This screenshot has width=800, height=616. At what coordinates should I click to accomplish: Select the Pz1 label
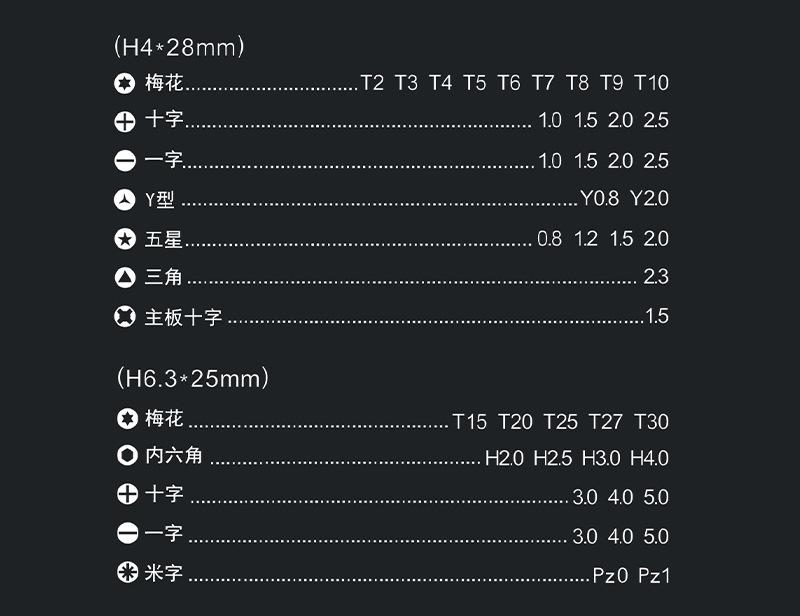[x=654, y=576]
